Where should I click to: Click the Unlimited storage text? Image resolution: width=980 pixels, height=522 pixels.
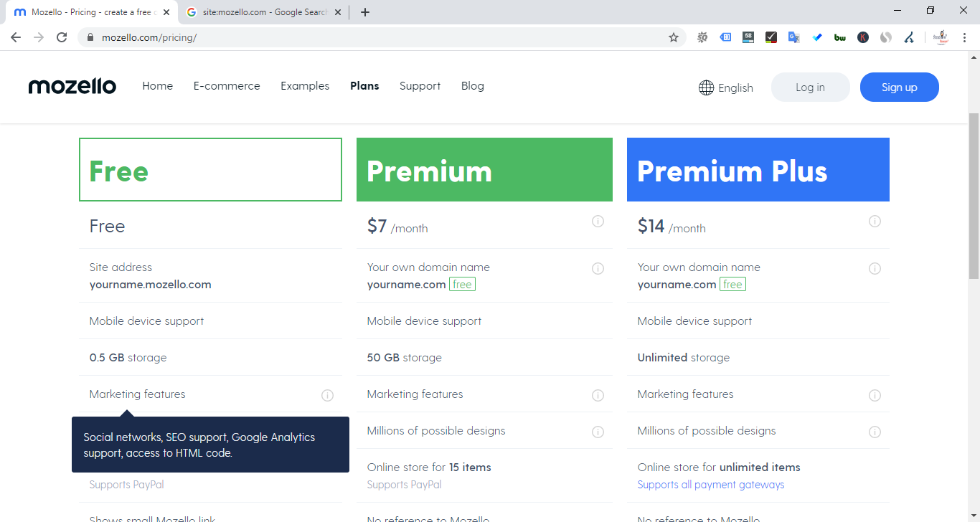coord(684,358)
